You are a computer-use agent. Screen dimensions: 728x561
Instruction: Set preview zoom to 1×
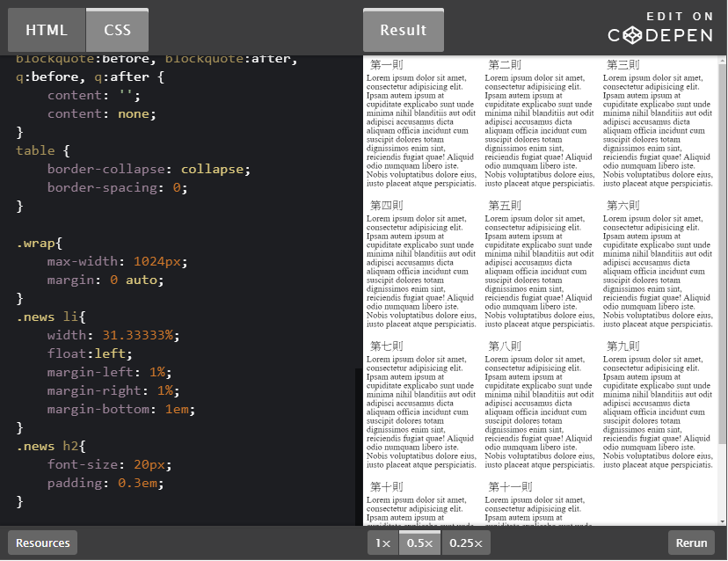(383, 543)
